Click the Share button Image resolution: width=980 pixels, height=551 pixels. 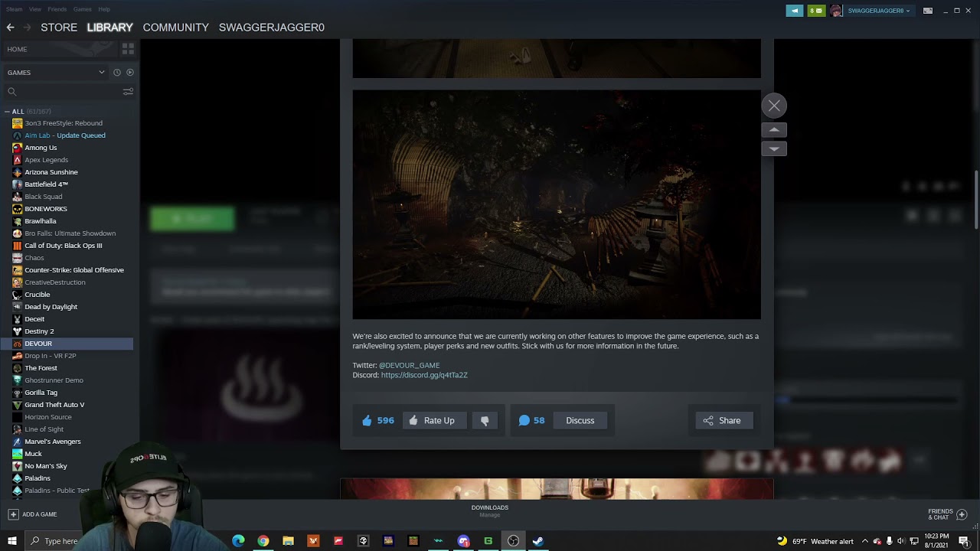point(723,420)
